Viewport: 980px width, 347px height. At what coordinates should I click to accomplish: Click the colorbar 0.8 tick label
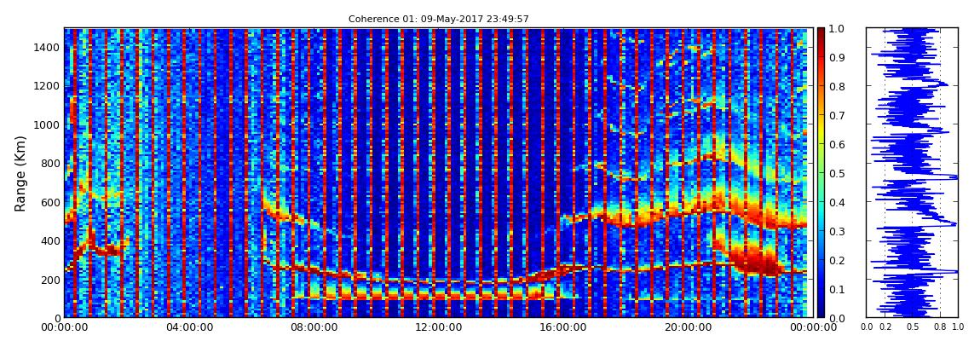(836, 87)
